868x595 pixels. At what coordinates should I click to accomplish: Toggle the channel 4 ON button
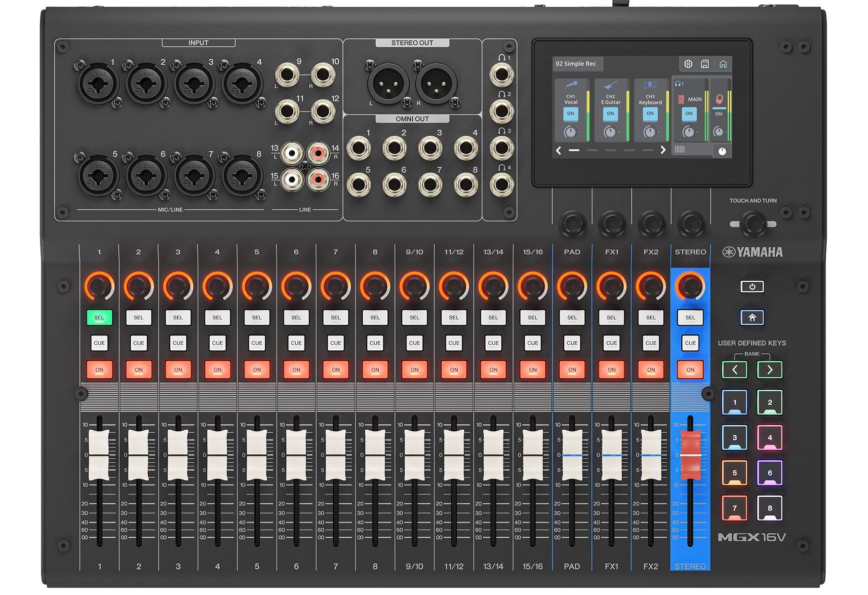(x=217, y=370)
